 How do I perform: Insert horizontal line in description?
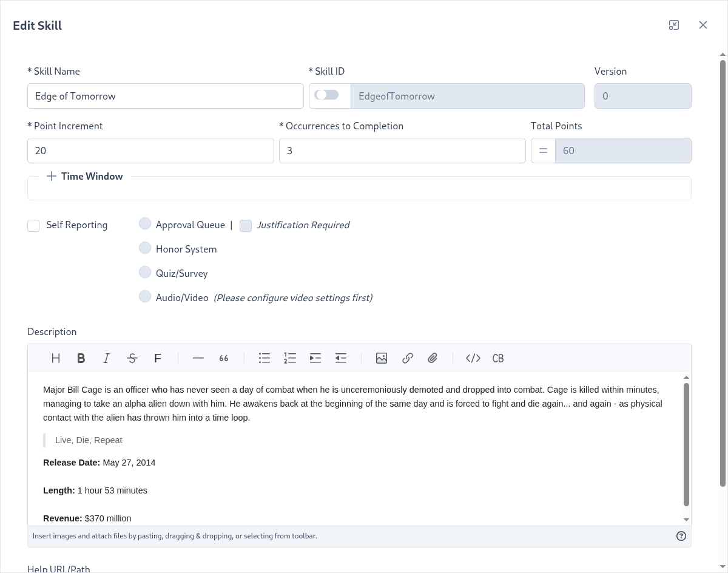pos(198,358)
